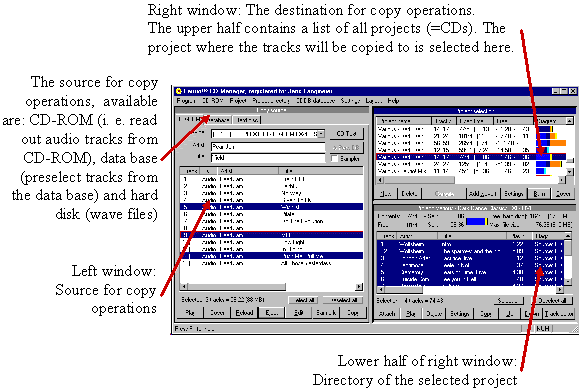Click the highlighted row in the project list
Viewport: 583px width, 390px height.
pyautogui.click(x=471, y=157)
